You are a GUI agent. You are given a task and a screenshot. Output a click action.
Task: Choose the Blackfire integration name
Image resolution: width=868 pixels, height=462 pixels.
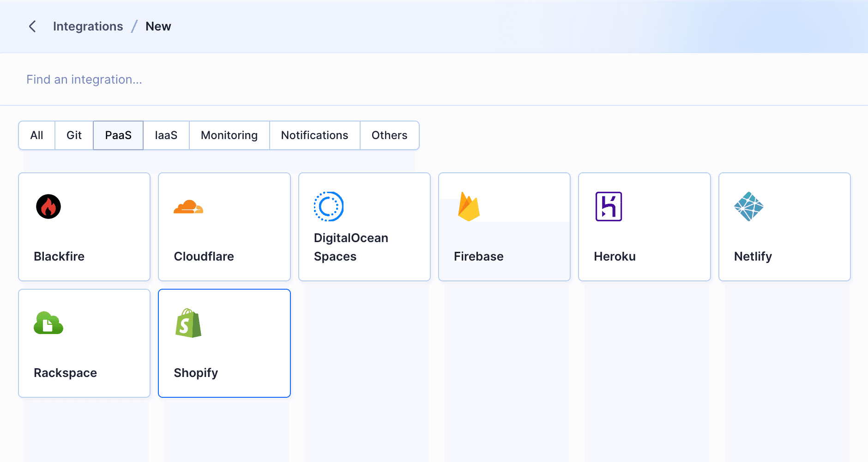click(59, 256)
